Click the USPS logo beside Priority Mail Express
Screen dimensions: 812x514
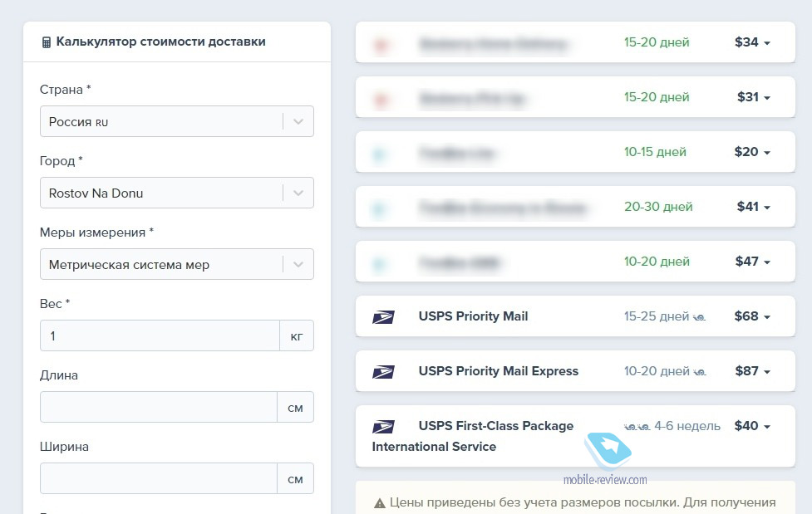coord(383,372)
